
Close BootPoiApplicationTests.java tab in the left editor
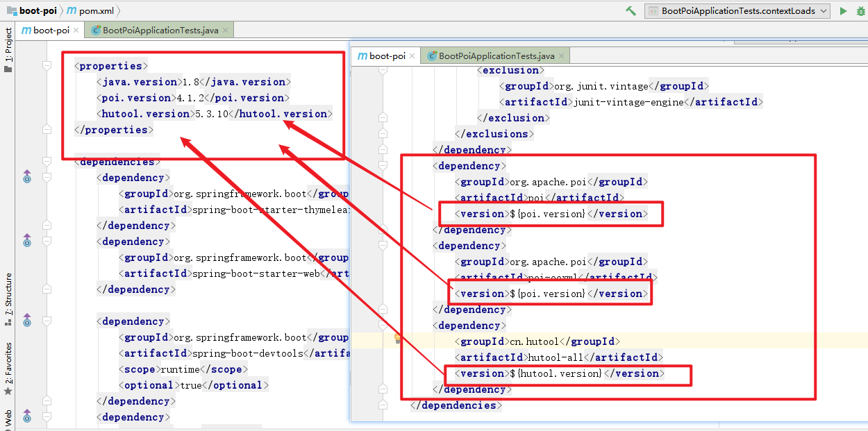226,31
